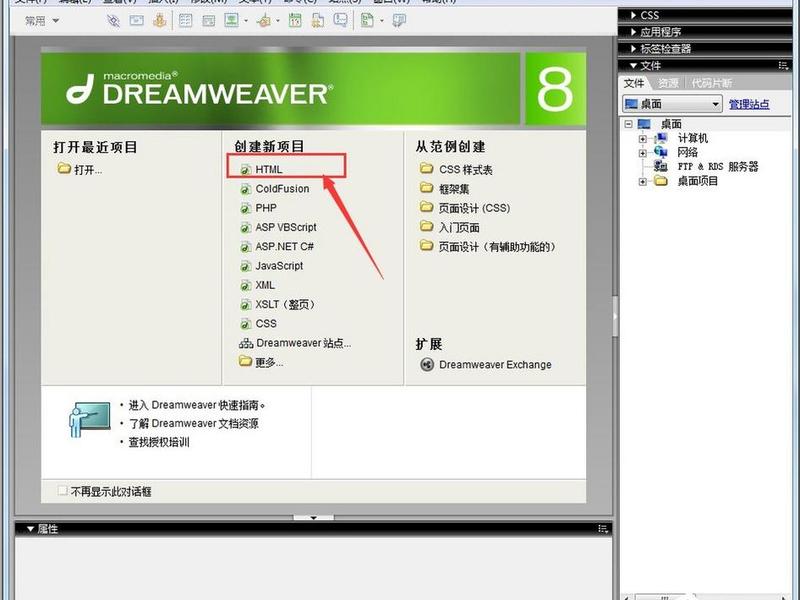This screenshot has width=800, height=600.
Task: Click the Email Link toolbar icon
Action: click(x=136, y=21)
